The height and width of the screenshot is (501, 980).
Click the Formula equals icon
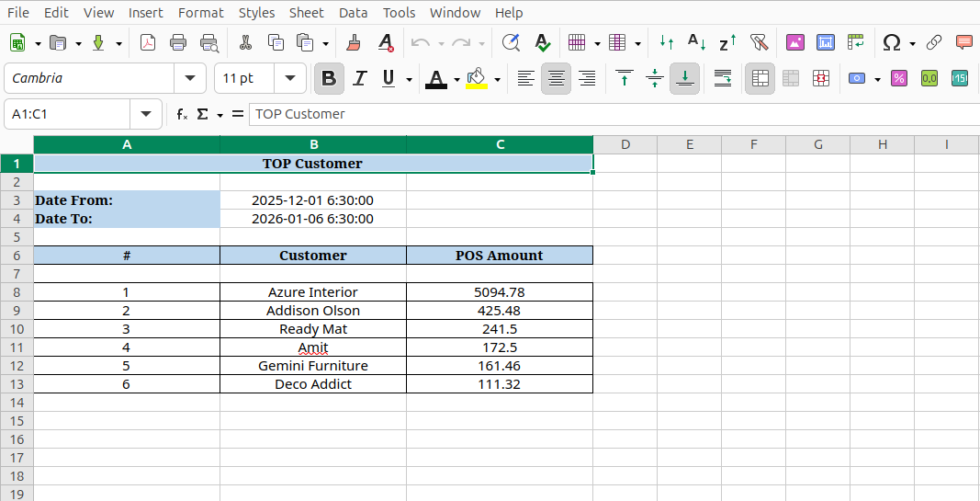click(x=238, y=114)
